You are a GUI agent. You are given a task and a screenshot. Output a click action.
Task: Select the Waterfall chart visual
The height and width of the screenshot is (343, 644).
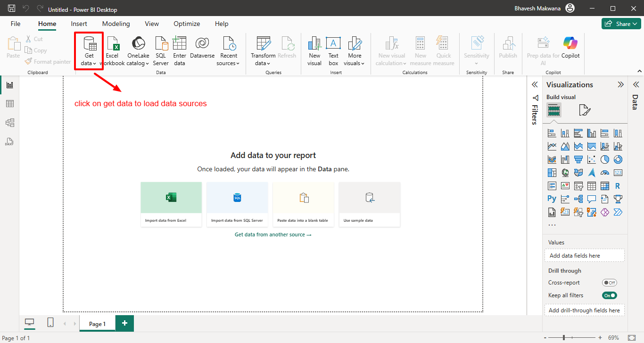pos(565,159)
